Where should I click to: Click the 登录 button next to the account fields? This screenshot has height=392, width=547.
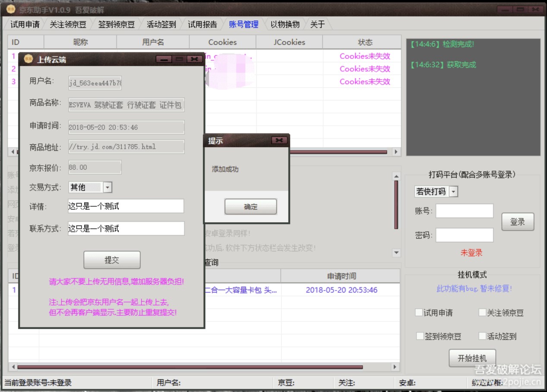(x=518, y=221)
